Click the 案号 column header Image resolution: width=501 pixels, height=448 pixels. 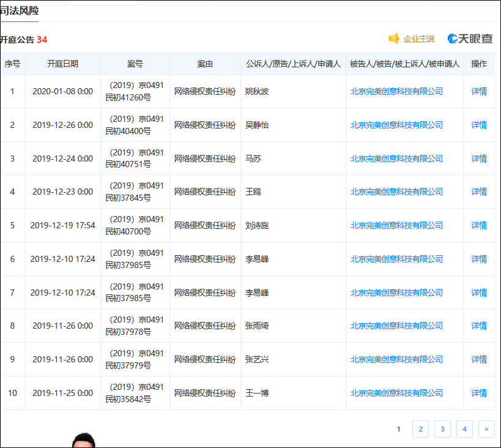coord(135,64)
